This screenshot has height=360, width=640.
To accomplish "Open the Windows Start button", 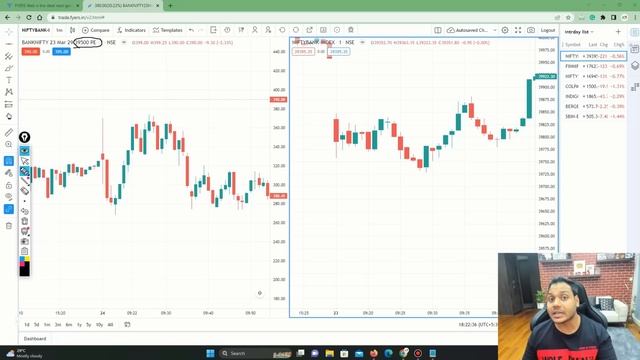I will click(x=210, y=353).
